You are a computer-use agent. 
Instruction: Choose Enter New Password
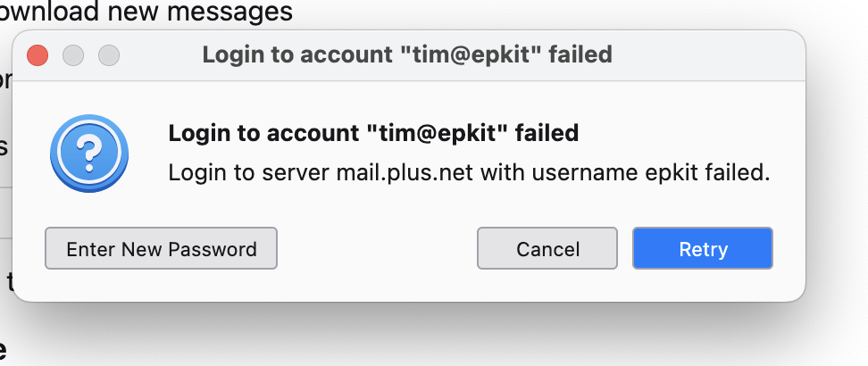click(x=162, y=249)
